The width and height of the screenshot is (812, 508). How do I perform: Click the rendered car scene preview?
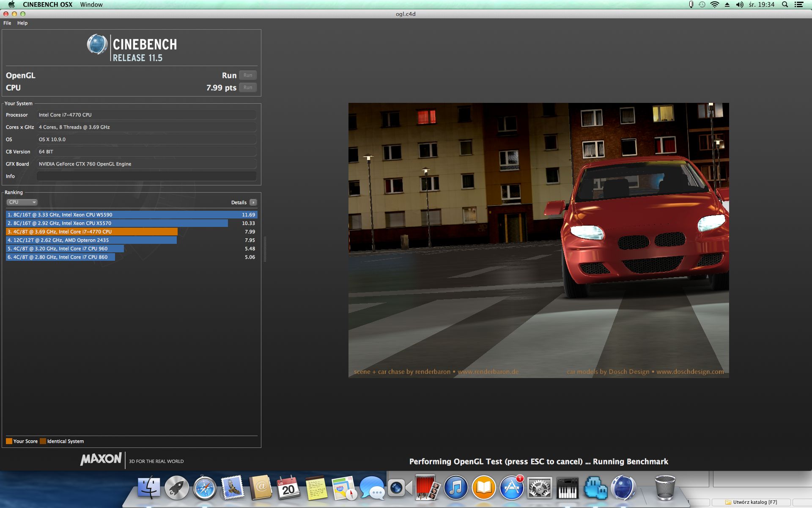(x=538, y=240)
